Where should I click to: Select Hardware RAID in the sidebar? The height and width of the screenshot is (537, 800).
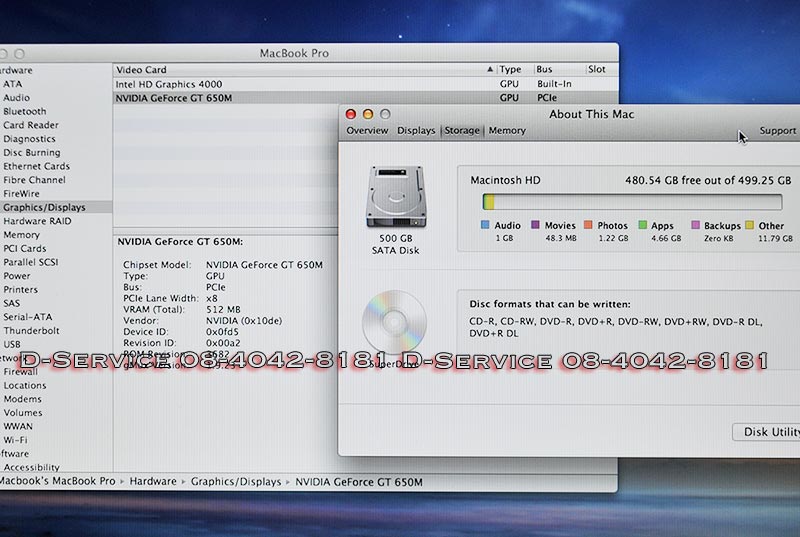(37, 221)
